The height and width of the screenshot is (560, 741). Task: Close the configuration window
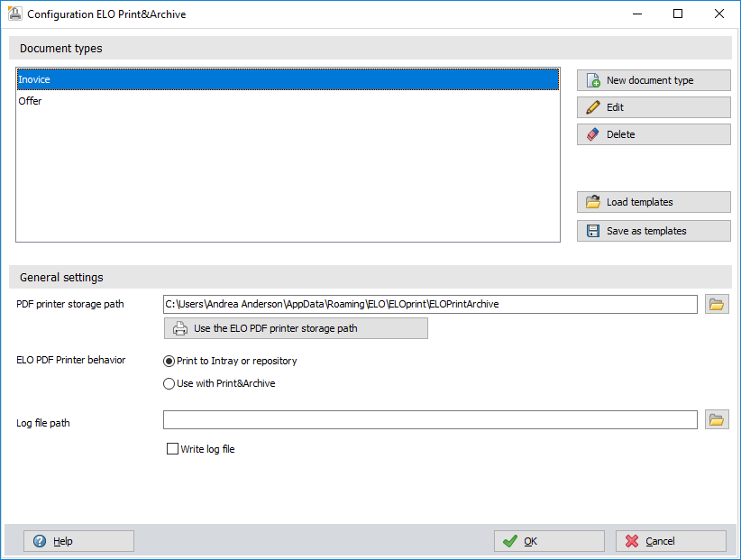718,14
